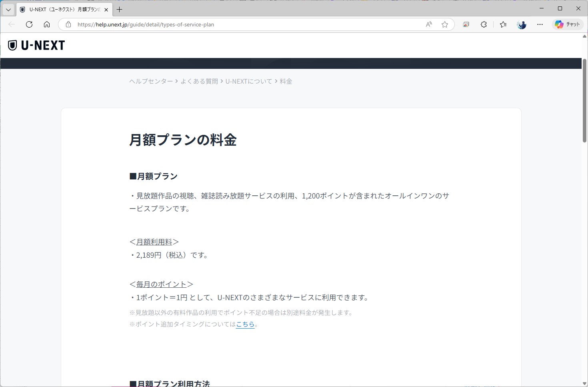This screenshot has height=387, width=588.
Task: Go to the browser home page
Action: pyautogui.click(x=47, y=24)
